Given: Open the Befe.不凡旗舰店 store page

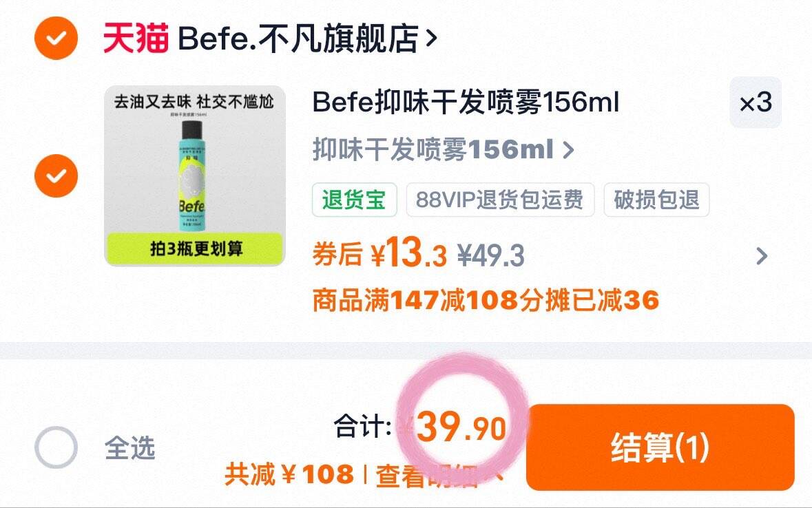Looking at the screenshot, I should point(308,39).
